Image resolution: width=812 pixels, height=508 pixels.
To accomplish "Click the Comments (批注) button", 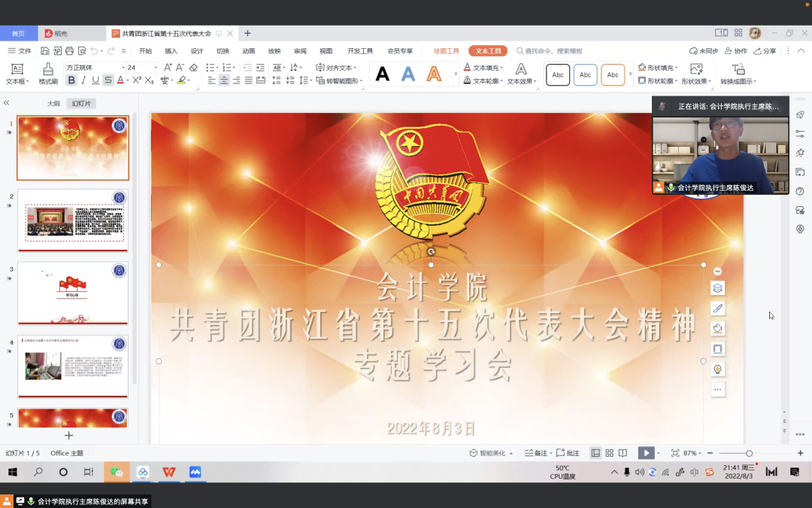I will pos(568,453).
